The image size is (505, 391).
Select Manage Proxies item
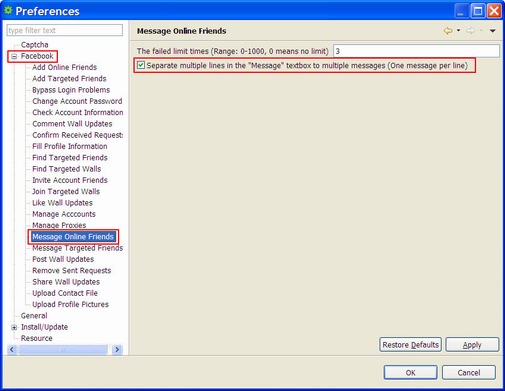click(x=59, y=225)
